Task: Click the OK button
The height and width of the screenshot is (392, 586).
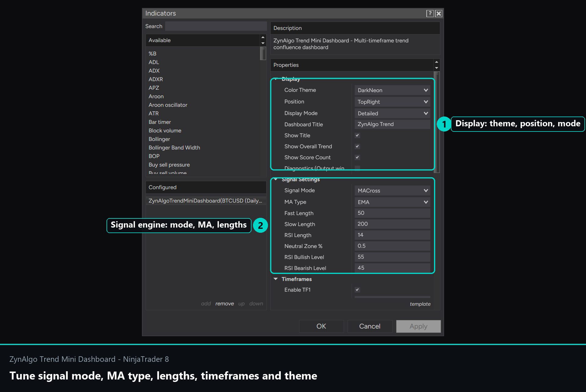Action: coord(321,326)
